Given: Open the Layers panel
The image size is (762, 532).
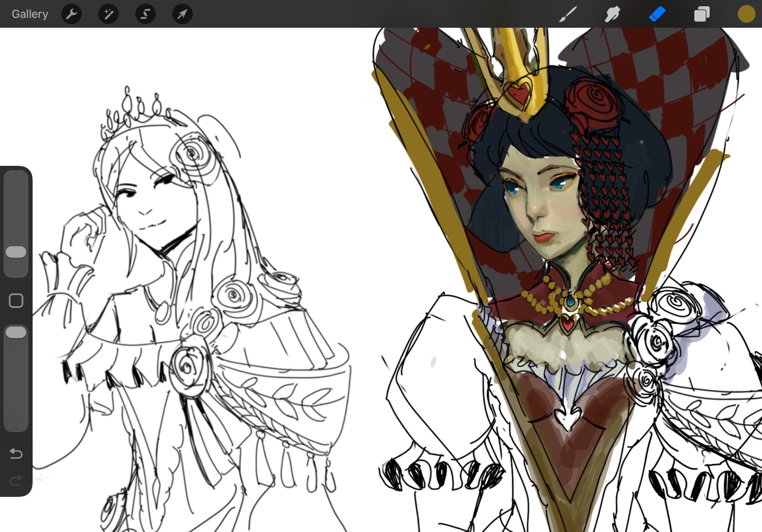Looking at the screenshot, I should click(x=701, y=14).
